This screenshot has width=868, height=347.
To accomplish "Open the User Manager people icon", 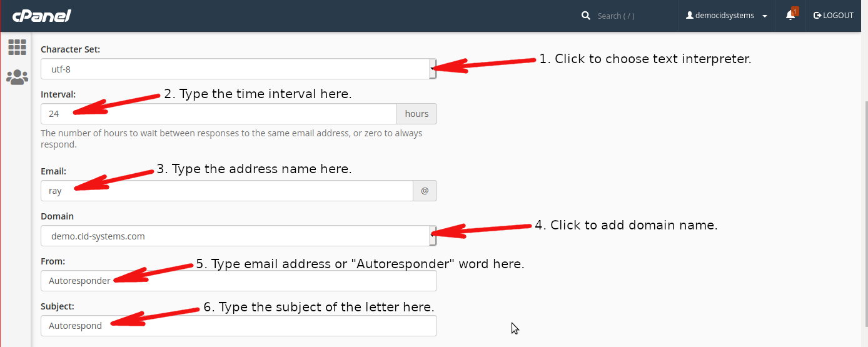I will (17, 77).
